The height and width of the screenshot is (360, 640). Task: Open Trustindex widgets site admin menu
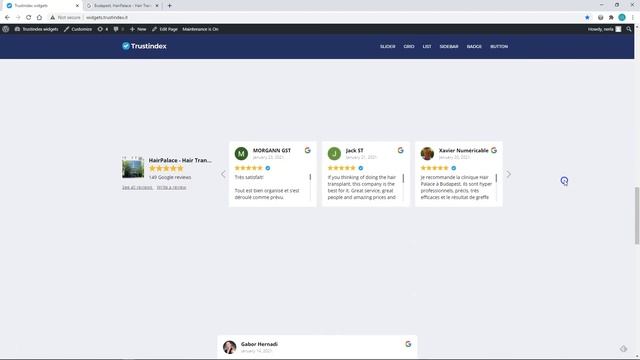coord(36,29)
